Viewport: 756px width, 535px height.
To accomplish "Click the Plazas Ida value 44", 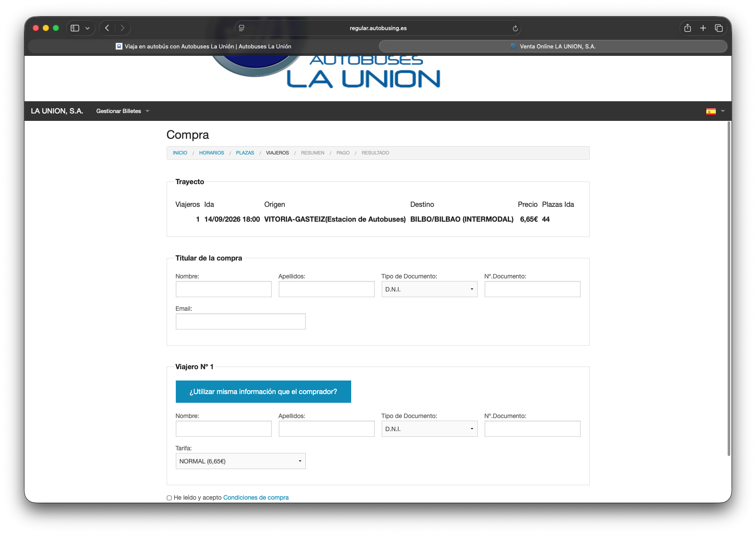I will 546,219.
